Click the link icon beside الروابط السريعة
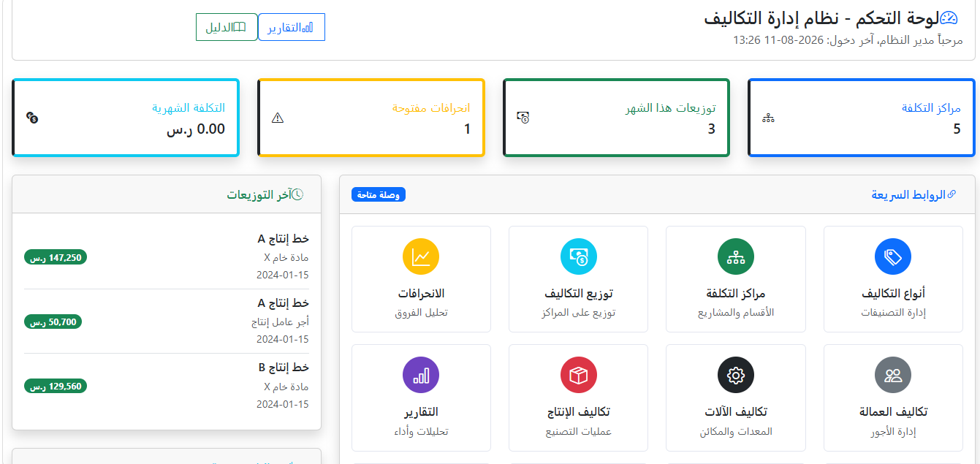980x464 pixels. coord(951,194)
